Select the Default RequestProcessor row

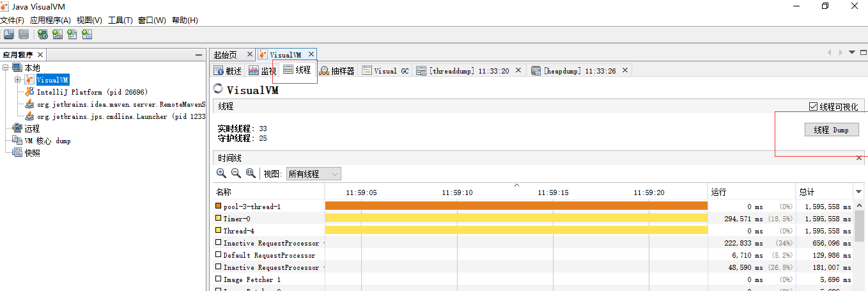(534, 255)
